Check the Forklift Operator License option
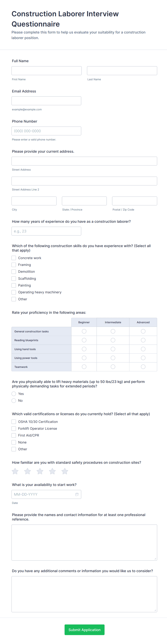Viewport: 167px width, 644px height. tap(14, 428)
